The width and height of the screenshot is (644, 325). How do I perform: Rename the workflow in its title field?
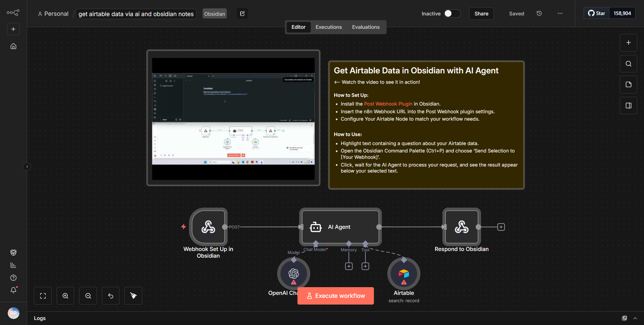[x=136, y=14]
